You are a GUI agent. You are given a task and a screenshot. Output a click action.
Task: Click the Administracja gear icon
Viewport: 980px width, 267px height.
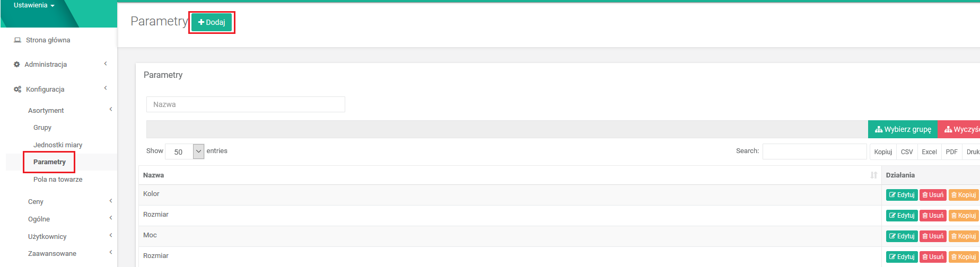(x=16, y=65)
